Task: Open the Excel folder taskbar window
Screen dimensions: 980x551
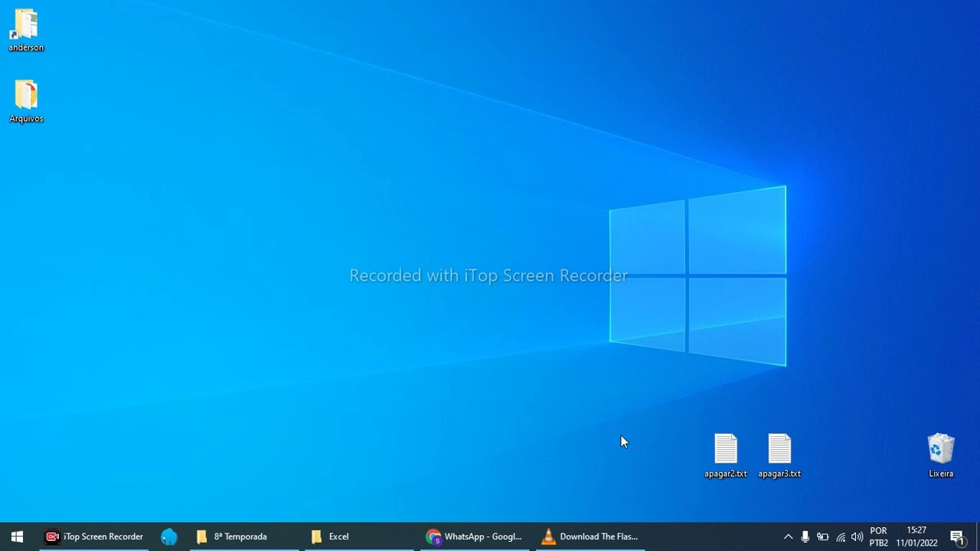Action: pyautogui.click(x=360, y=536)
